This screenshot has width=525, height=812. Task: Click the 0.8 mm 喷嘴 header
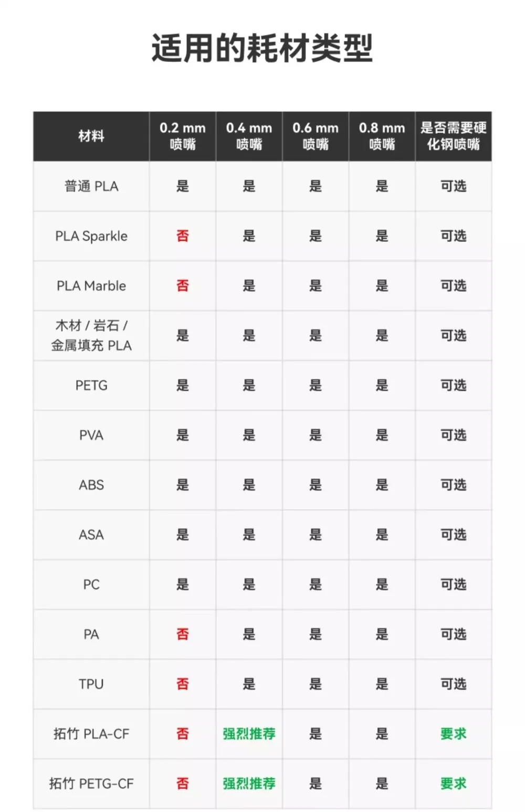(x=382, y=136)
